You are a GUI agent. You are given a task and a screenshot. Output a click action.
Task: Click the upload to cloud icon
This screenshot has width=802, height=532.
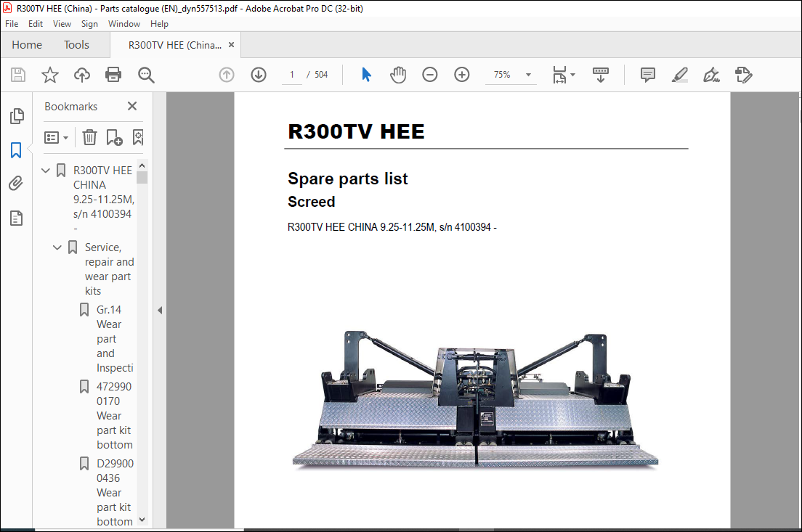coord(82,75)
